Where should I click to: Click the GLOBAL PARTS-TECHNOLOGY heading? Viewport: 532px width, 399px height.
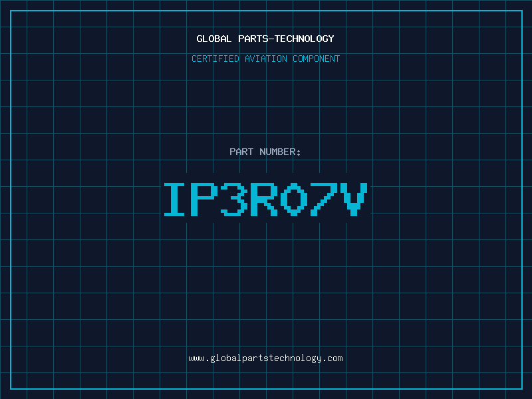click(x=265, y=39)
